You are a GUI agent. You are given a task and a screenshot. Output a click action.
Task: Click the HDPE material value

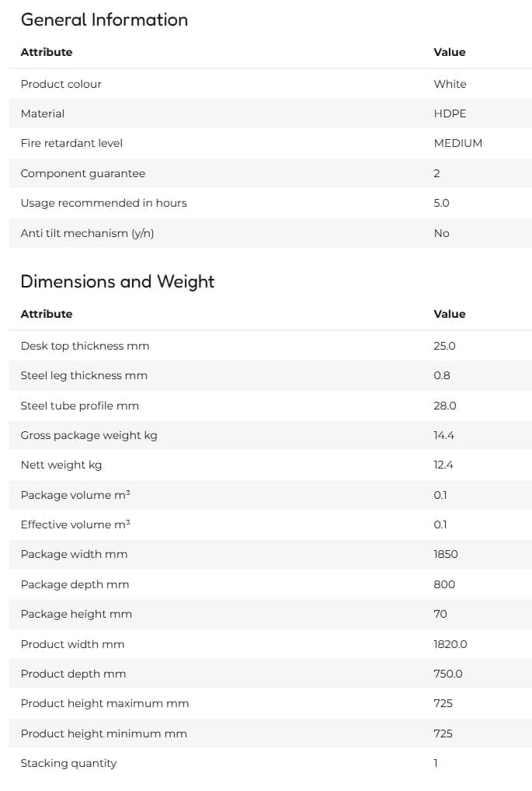(x=450, y=113)
